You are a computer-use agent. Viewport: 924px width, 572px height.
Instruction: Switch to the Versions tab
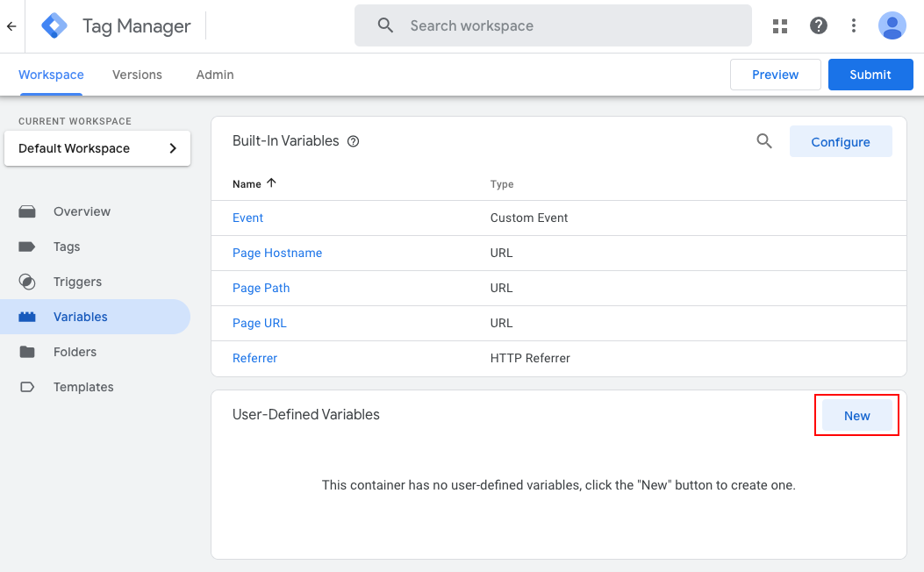pyautogui.click(x=137, y=75)
